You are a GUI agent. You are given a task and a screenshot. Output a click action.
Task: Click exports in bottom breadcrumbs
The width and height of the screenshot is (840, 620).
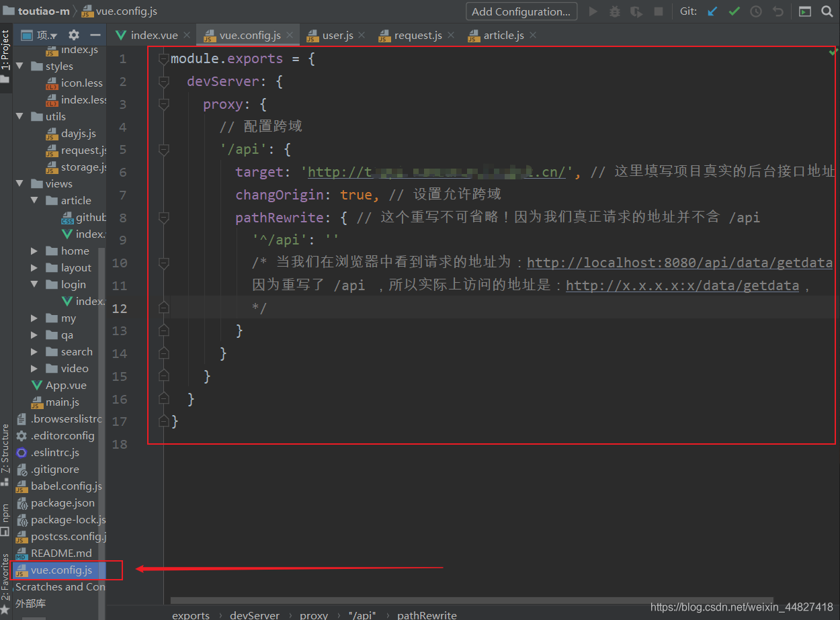coord(191,615)
